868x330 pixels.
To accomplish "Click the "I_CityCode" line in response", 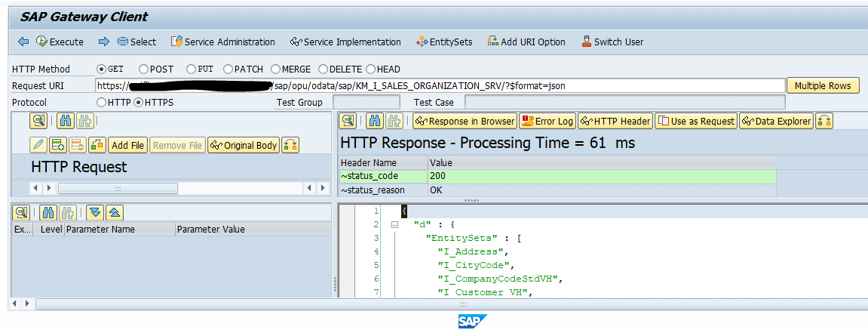I will (477, 265).
